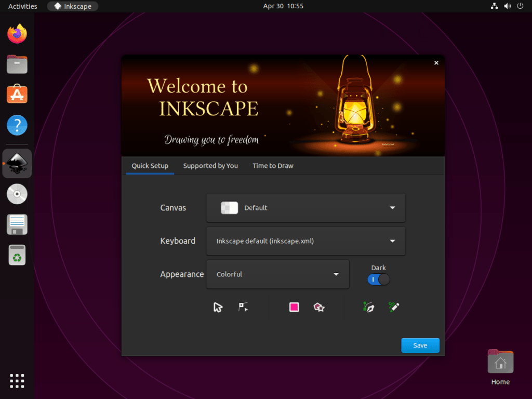Click the Node editor tool icon

[243, 307]
